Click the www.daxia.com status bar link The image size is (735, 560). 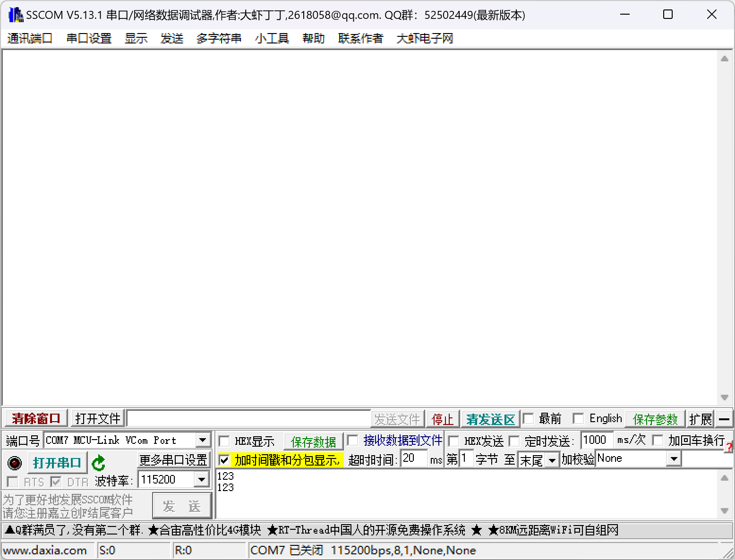(x=45, y=551)
